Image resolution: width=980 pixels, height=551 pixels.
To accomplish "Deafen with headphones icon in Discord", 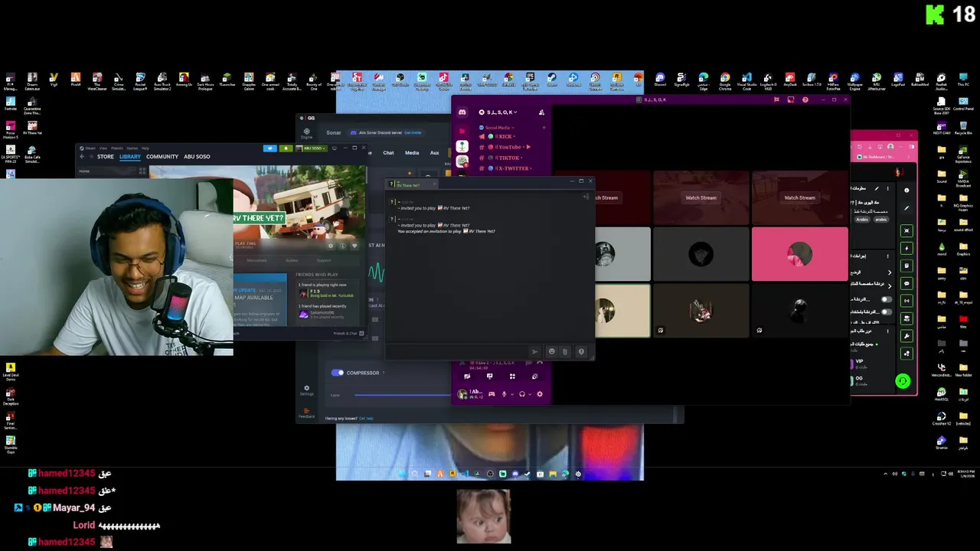I will (x=522, y=394).
